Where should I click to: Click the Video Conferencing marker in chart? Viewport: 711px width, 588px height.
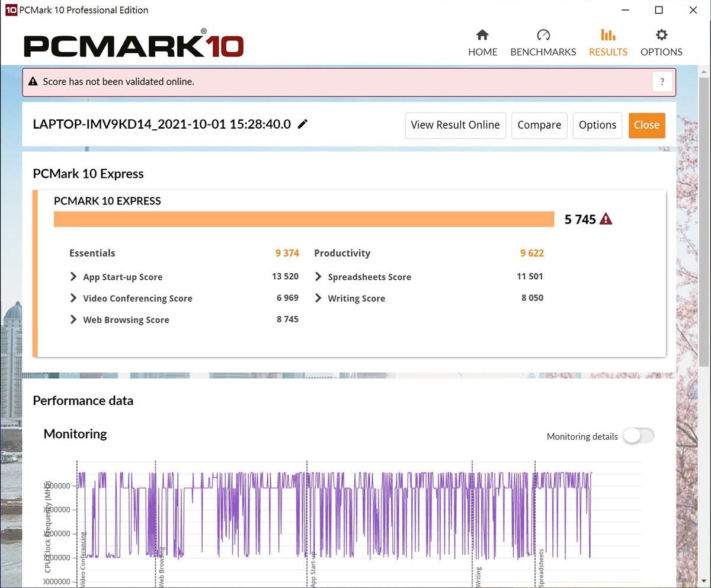pyautogui.click(x=83, y=558)
